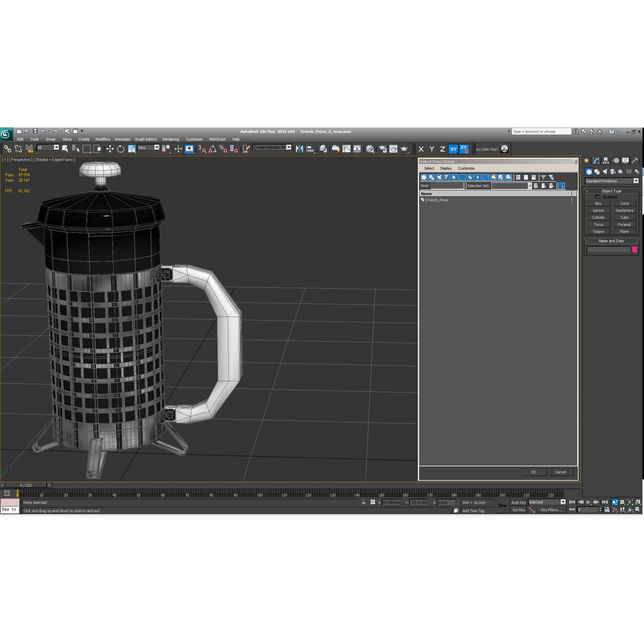The width and height of the screenshot is (644, 644).
Task: Click the Add Time Tag label
Action: tap(473, 511)
